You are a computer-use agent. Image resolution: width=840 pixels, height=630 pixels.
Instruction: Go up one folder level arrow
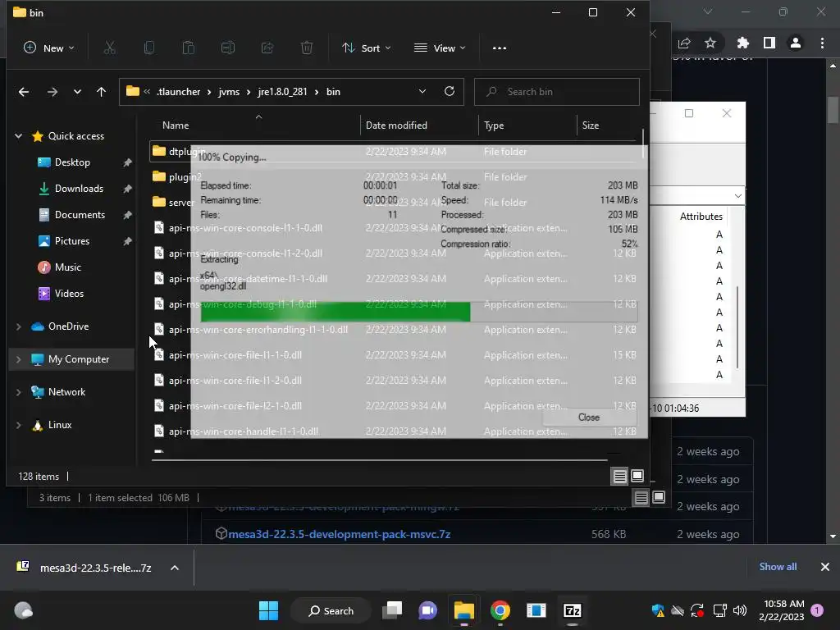click(101, 92)
